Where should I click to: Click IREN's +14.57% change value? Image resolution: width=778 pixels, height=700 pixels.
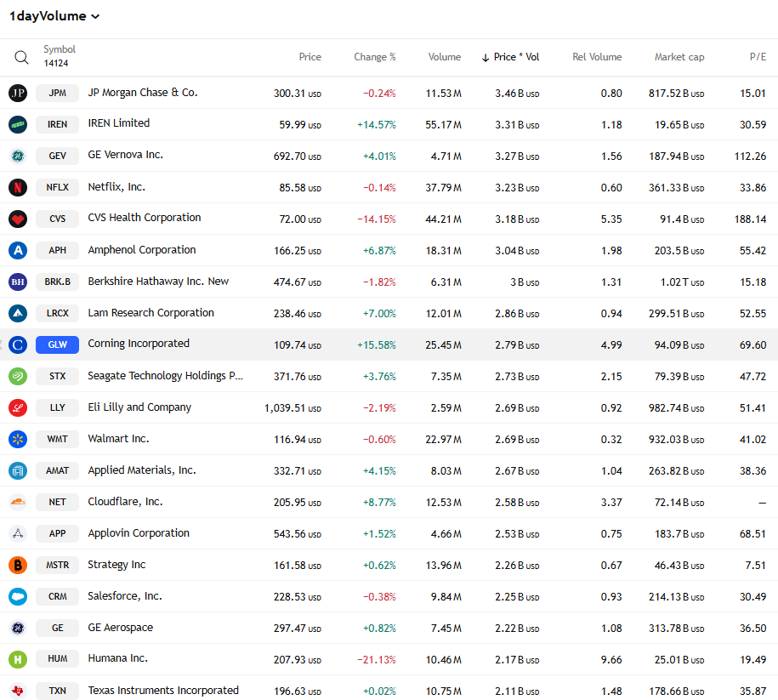point(377,125)
